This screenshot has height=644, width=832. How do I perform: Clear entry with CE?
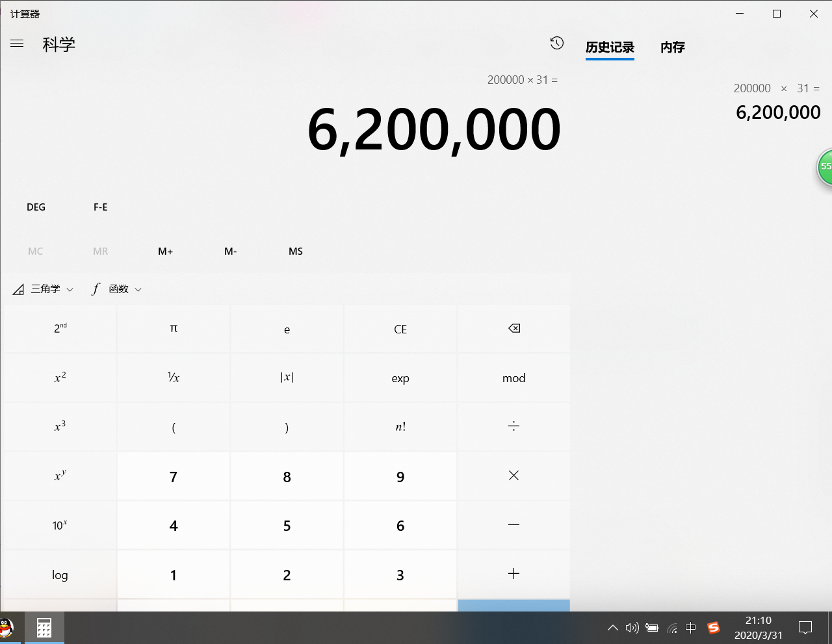400,329
